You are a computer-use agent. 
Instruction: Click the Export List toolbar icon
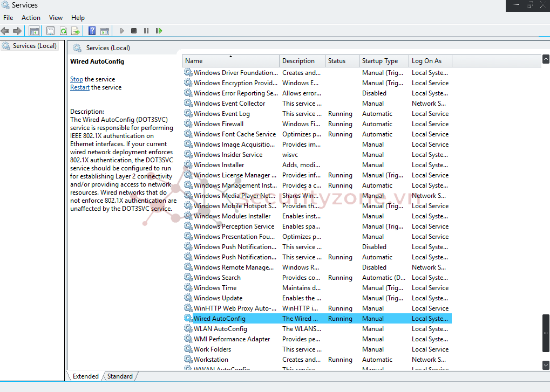point(76,31)
